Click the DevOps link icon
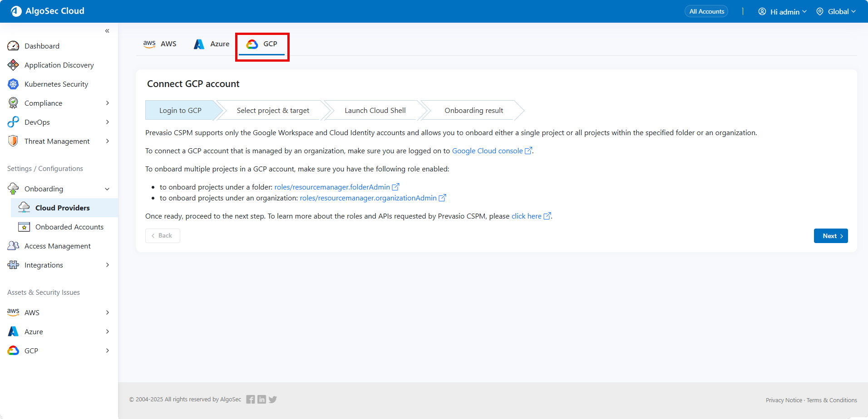Image resolution: width=868 pixels, height=419 pixels. [13, 122]
